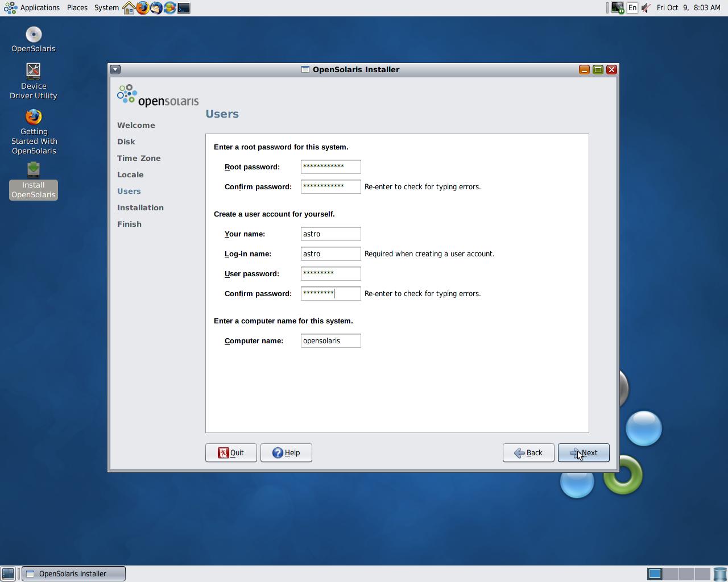Viewport: 728px width, 582px height.
Task: Click the Next button
Action: (x=584, y=452)
